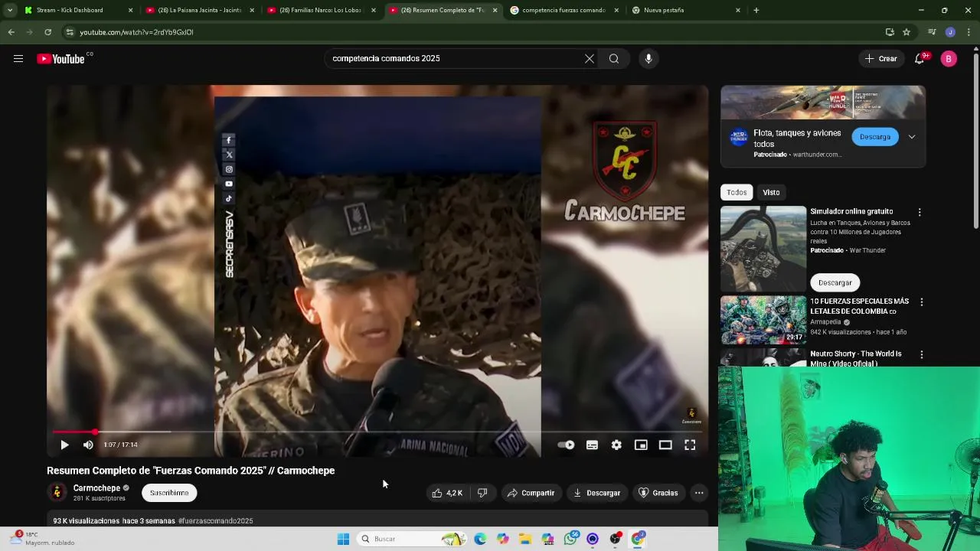The width and height of the screenshot is (980, 551).
Task: Open WhatsApp from the taskbar
Action: pyautogui.click(x=570, y=539)
